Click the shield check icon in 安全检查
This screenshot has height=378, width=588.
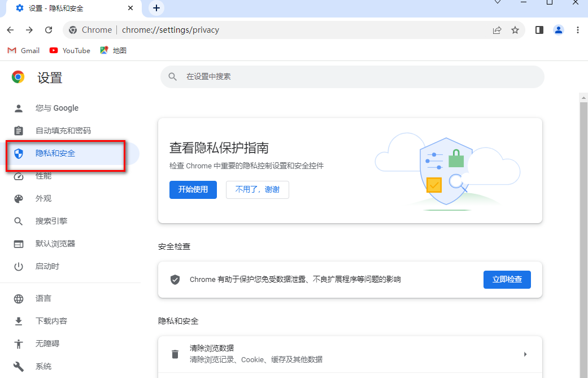coord(175,279)
